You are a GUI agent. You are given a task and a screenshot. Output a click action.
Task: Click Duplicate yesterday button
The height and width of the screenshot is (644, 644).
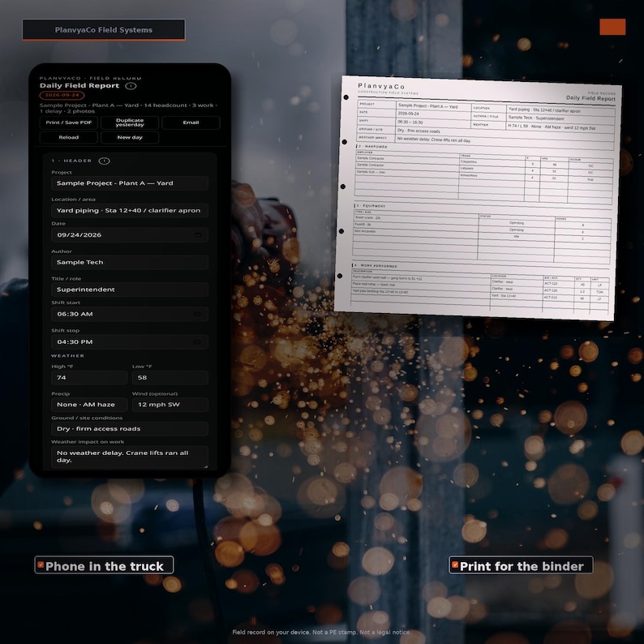coord(130,122)
